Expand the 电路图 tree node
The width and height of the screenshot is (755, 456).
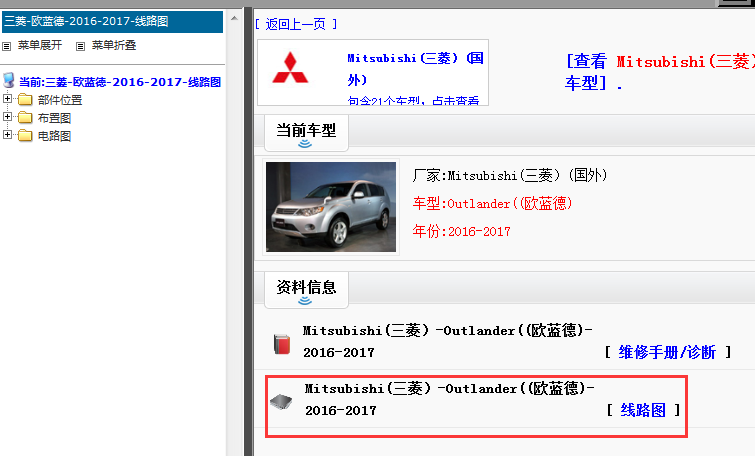[x=7, y=135]
